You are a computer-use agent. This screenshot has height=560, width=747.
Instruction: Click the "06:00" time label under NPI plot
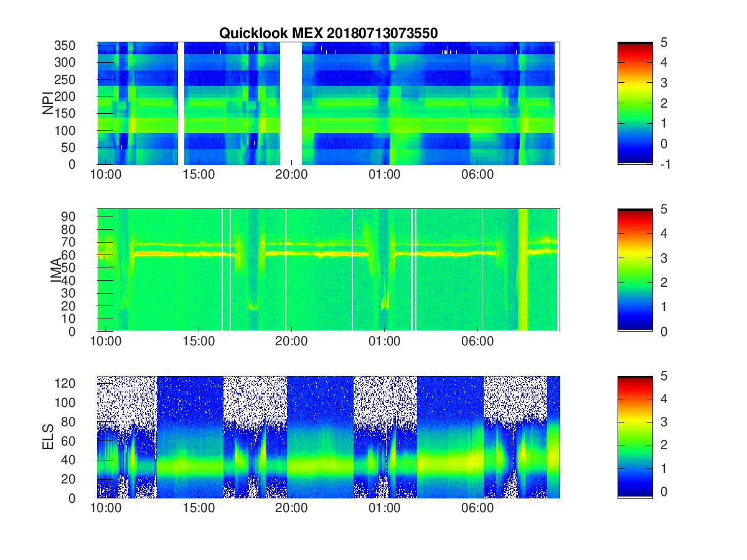point(477,175)
